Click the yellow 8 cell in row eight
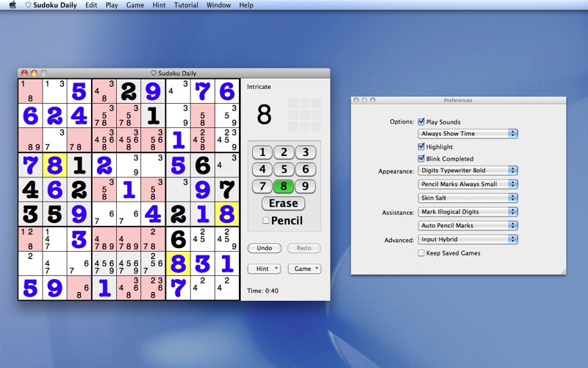The width and height of the screenshot is (588, 368). pos(178,263)
